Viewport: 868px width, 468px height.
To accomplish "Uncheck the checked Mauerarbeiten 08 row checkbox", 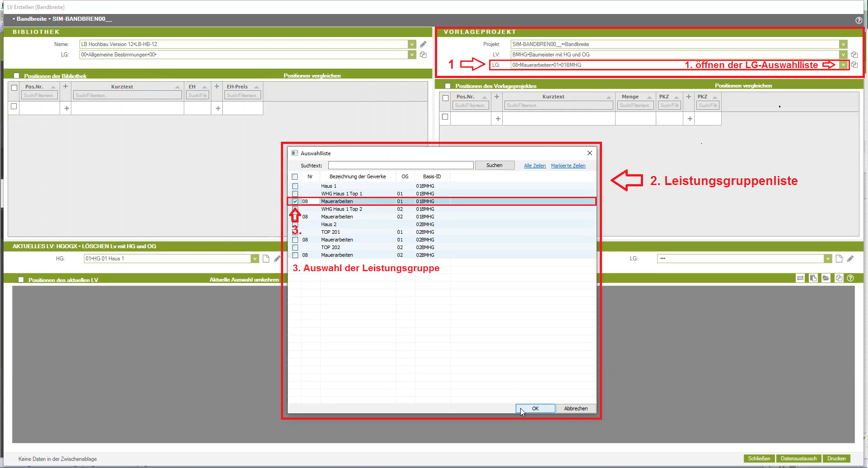I will point(295,201).
